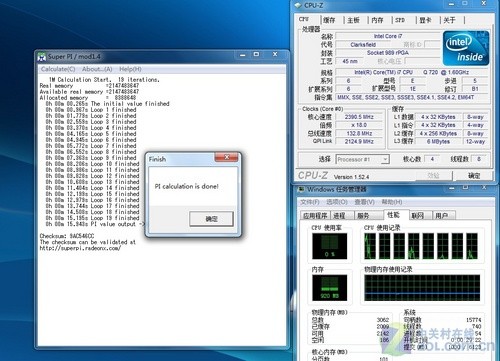Open the About...(A) menu in Super PI
500x361 pixels.
(97, 69)
